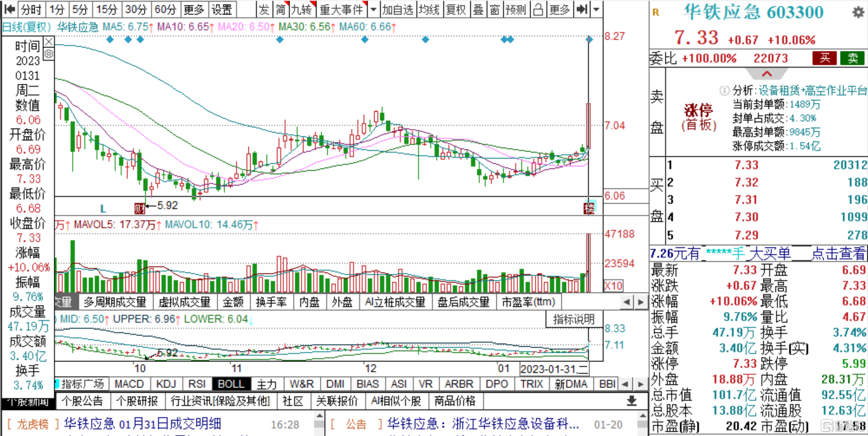Toggle the 窗 multi-window view
This screenshot has width=868, height=436.
tap(495, 9)
